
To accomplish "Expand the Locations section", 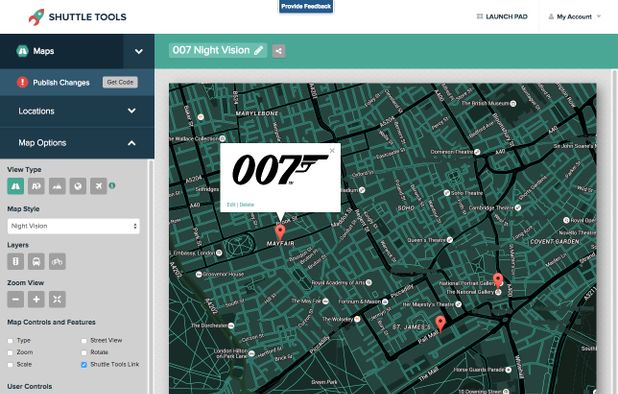I will pos(77,111).
